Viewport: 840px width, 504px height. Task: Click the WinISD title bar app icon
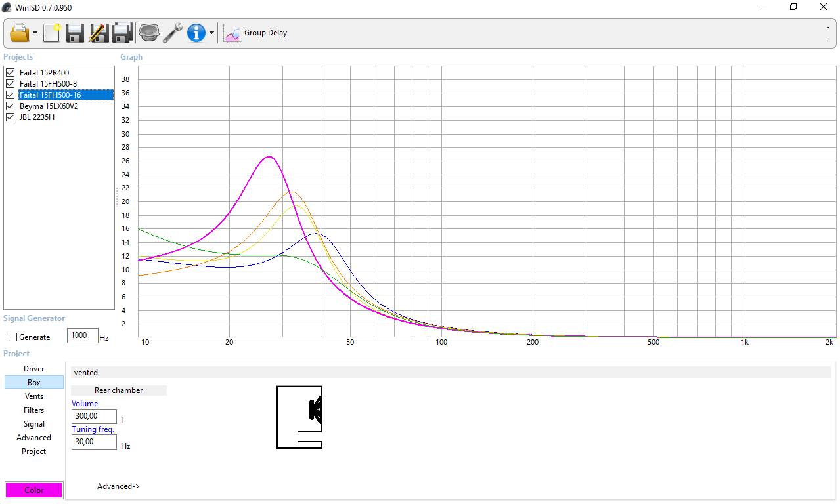7,7
